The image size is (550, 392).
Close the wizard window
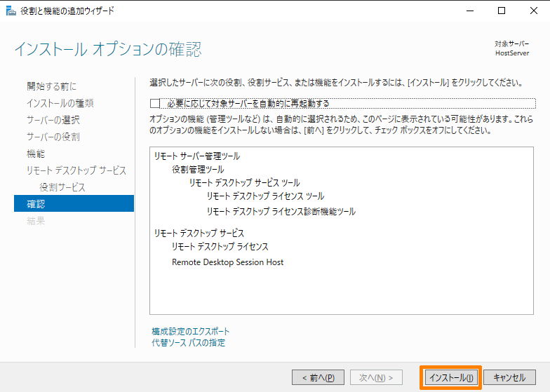(x=533, y=11)
